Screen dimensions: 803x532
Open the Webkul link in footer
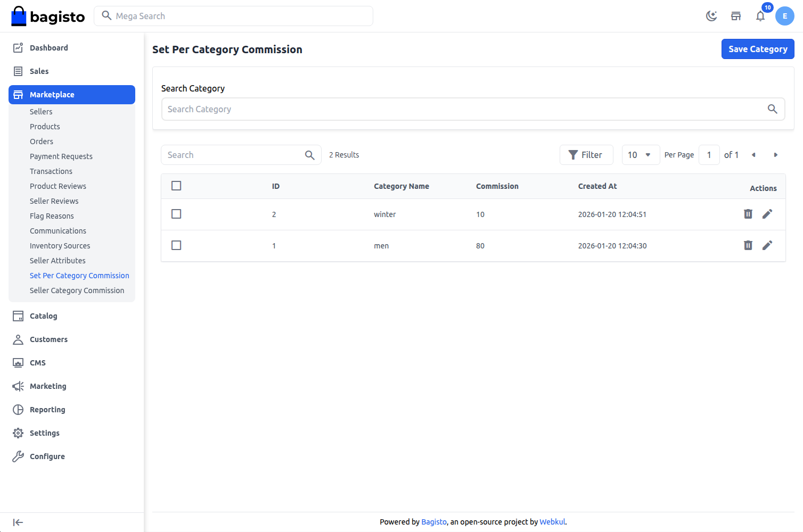552,522
